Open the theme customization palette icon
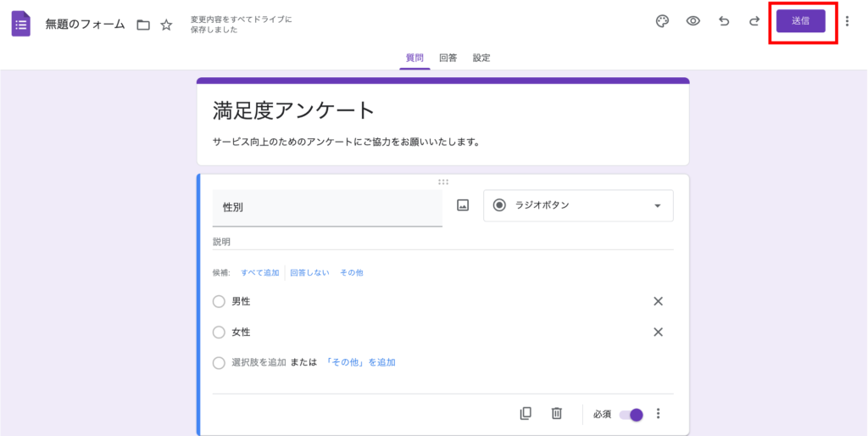The image size is (868, 436). pyautogui.click(x=662, y=21)
